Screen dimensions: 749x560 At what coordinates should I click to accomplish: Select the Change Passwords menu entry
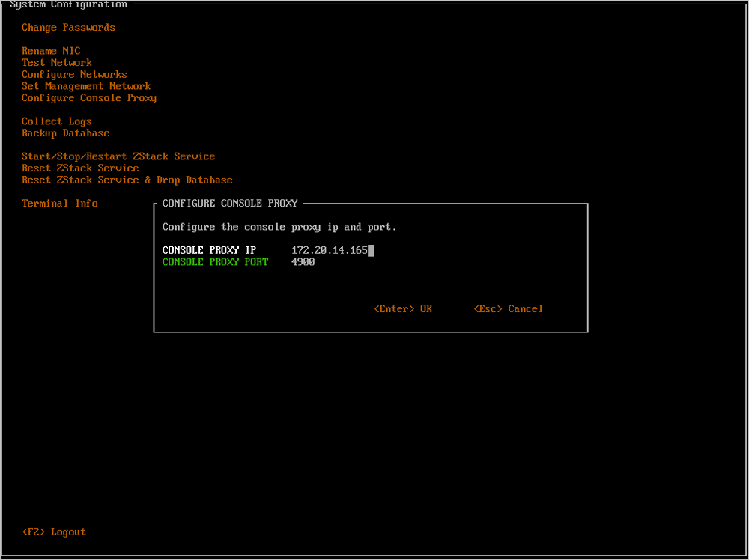[68, 28]
